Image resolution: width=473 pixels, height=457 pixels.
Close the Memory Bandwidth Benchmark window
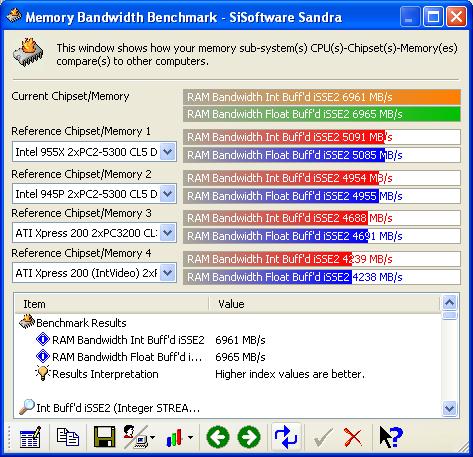coord(456,17)
